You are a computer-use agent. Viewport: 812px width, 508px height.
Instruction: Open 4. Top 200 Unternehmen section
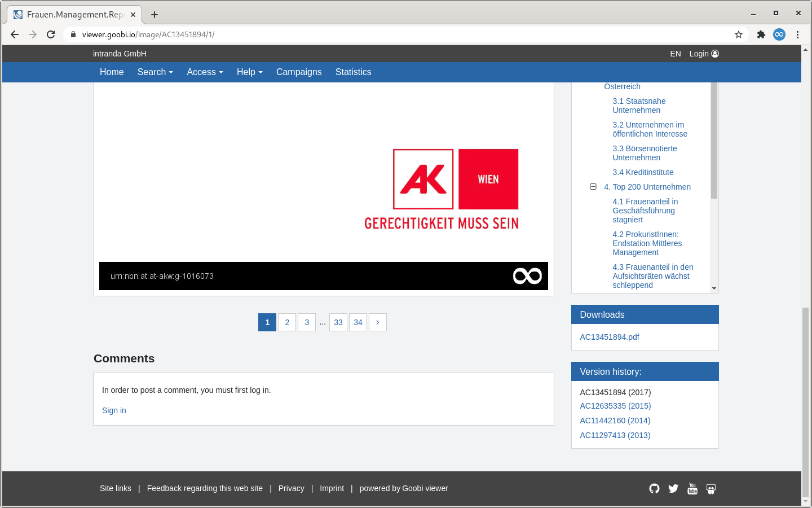(x=647, y=187)
